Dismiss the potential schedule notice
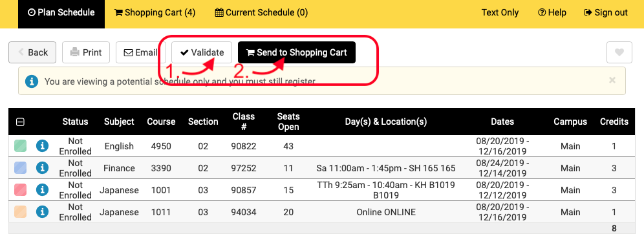644x234 pixels. (x=612, y=80)
